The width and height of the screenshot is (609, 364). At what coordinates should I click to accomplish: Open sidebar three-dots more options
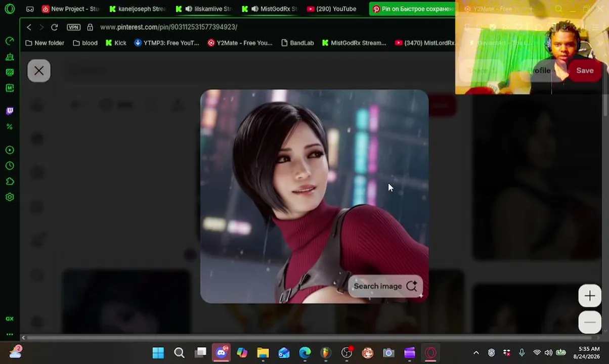(x=10, y=334)
